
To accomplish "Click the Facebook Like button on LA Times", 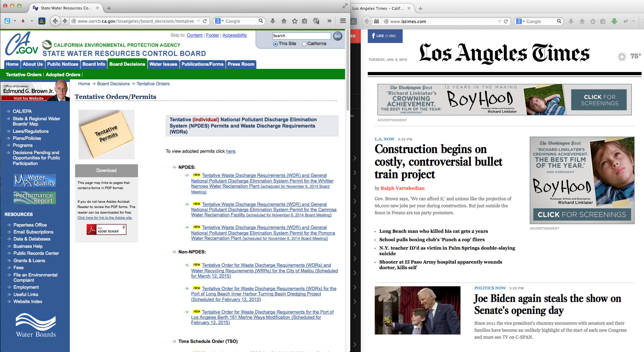I will coord(385,36).
